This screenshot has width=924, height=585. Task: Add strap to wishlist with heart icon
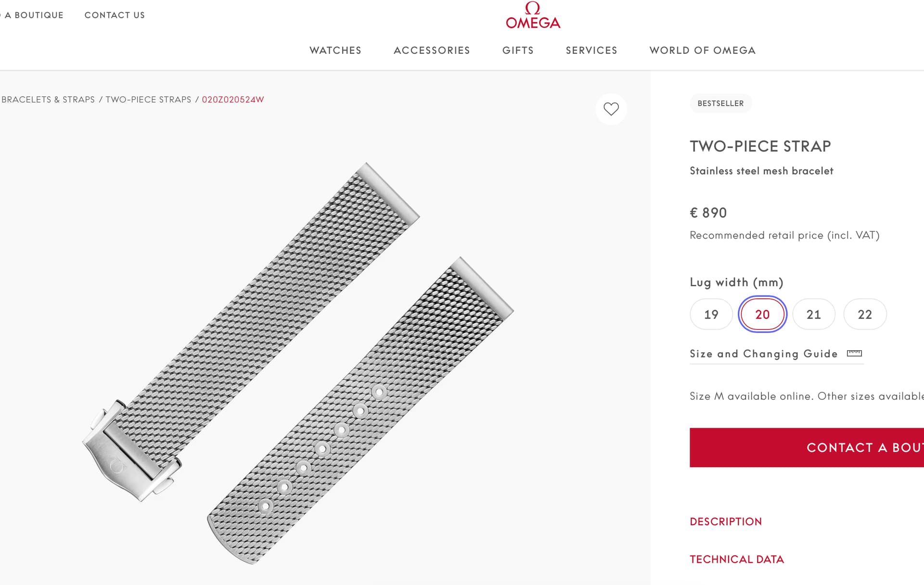[611, 109]
